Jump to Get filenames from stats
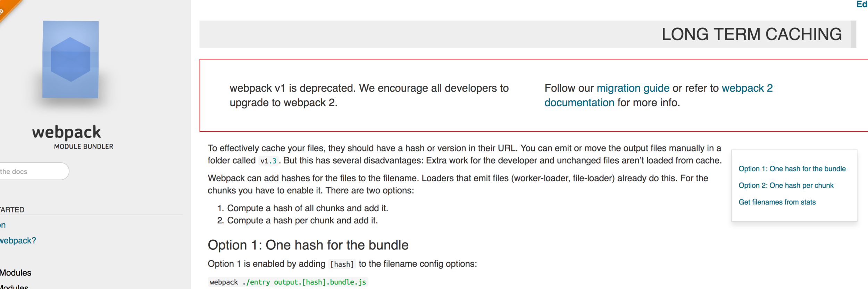 [777, 202]
